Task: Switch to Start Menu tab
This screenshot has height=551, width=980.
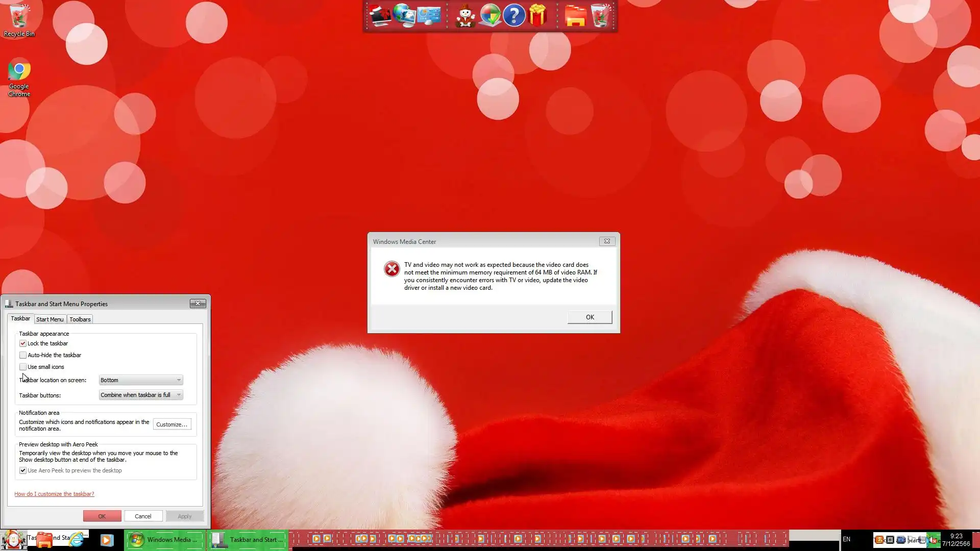Action: [50, 319]
